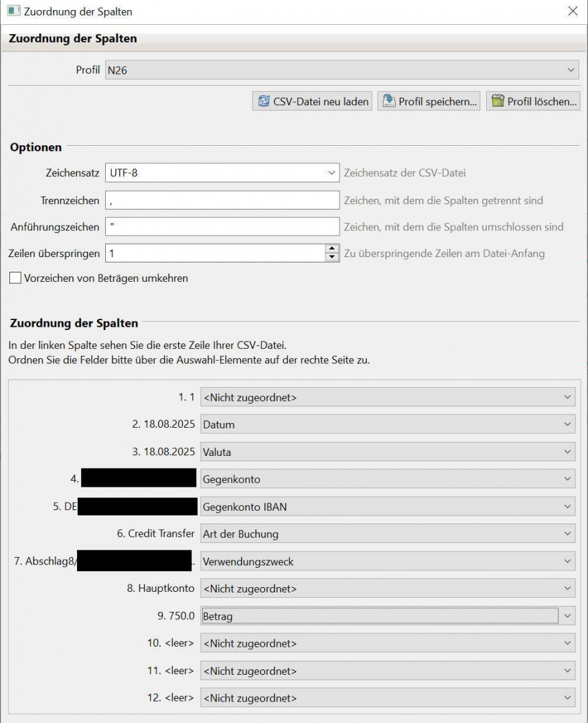The height and width of the screenshot is (723, 588).
Task: Open the Valuta column assignment dropdown
Action: pos(388,452)
